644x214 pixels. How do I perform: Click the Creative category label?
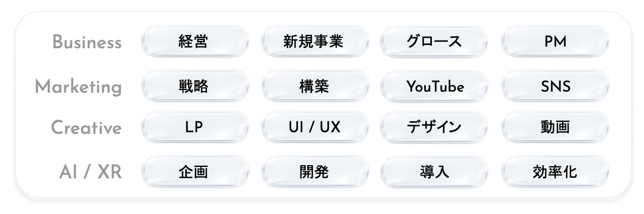click(x=86, y=128)
